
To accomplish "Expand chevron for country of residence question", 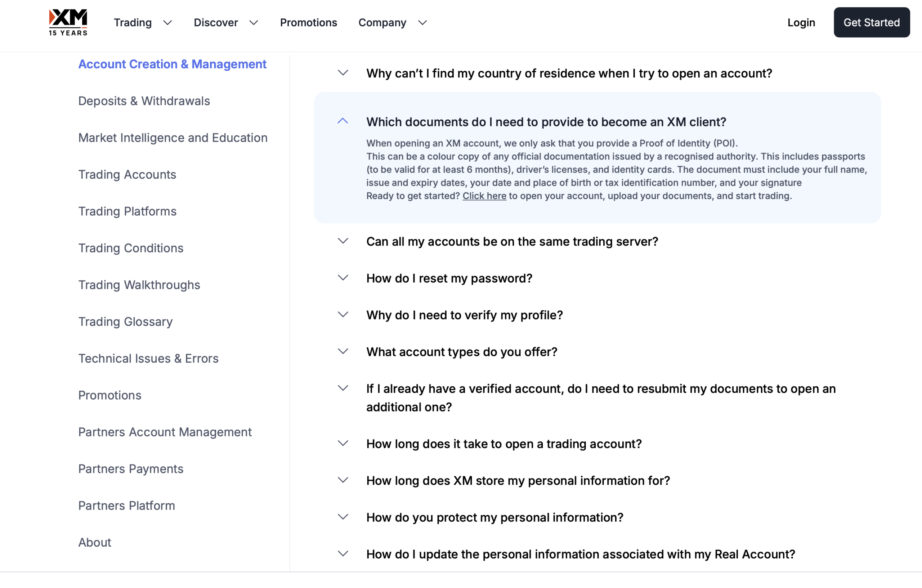I will point(343,73).
